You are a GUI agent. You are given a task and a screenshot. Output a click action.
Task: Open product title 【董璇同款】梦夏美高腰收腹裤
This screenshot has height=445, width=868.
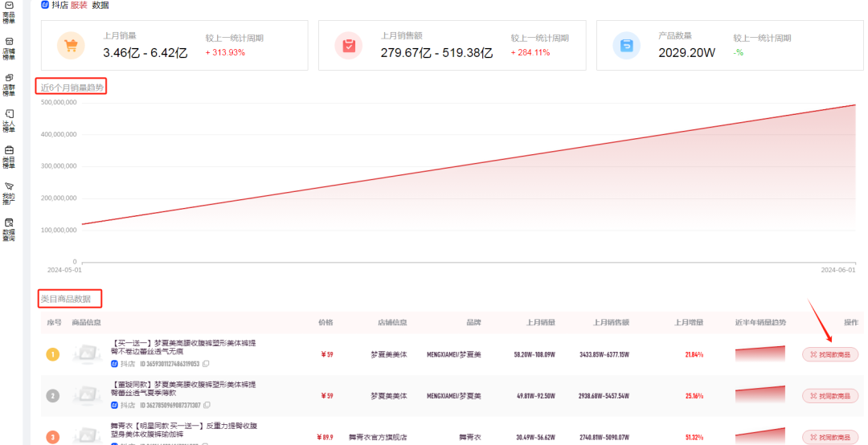click(183, 389)
